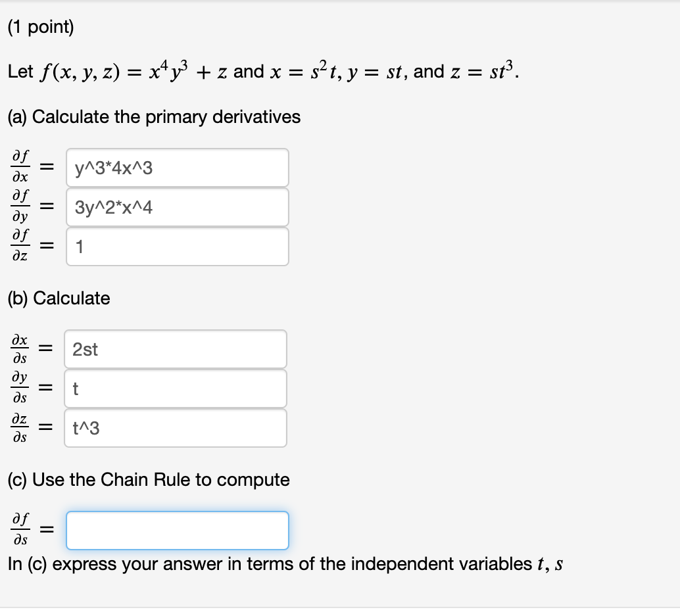Select the ∂f/∂y answer box with 3y^2*x^4
This screenshot has width=680, height=616.
click(x=176, y=207)
